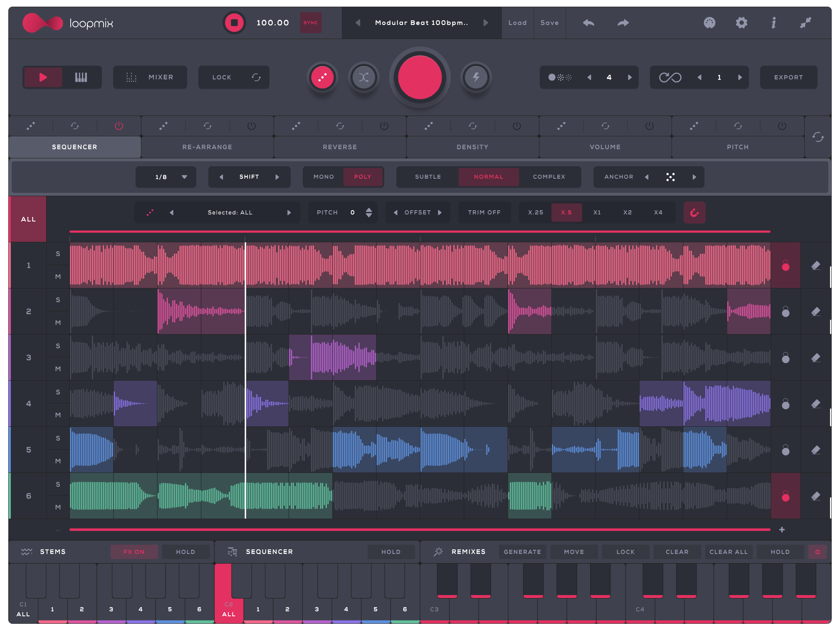Trigger the lightning instant-remix icon
Screen dimensions: 840x630
476,77
